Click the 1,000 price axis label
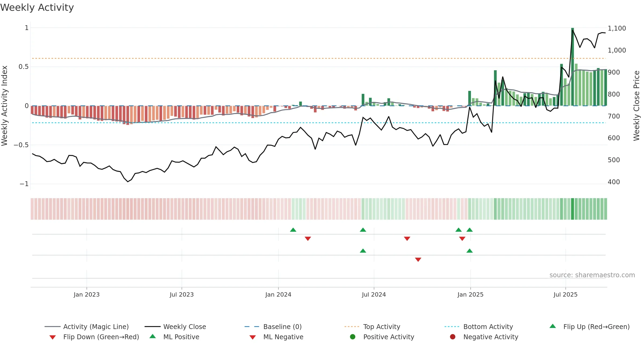644x362 pixels. pos(617,50)
